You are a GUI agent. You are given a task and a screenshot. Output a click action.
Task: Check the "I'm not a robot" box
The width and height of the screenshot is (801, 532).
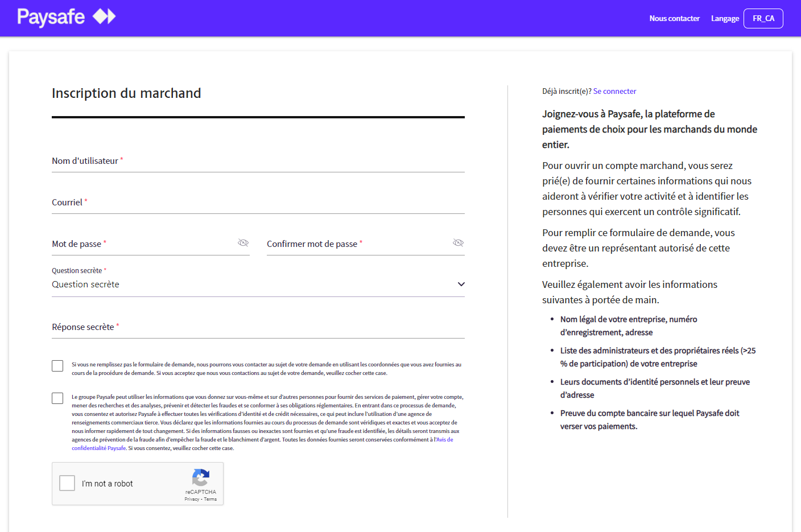(67, 482)
